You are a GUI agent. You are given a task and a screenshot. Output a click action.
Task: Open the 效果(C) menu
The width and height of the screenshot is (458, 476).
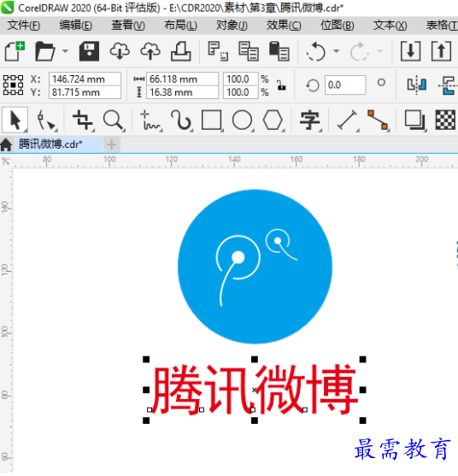click(284, 25)
